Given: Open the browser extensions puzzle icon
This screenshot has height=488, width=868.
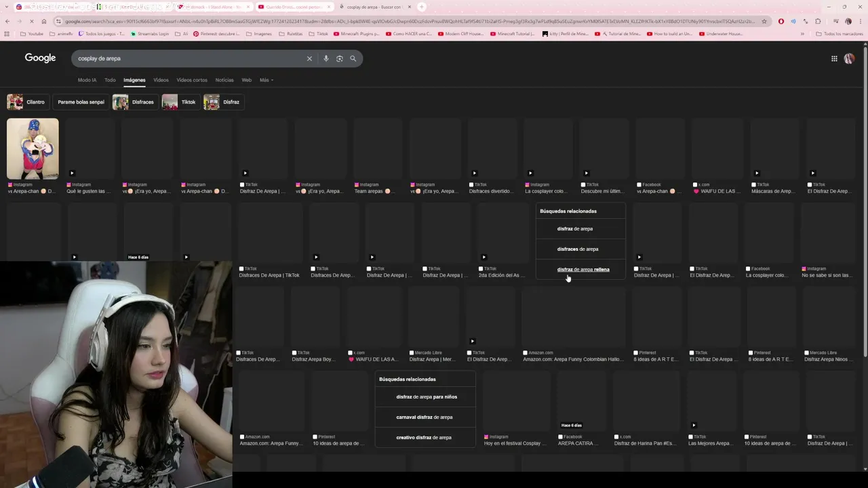Looking at the screenshot, I should pyautogui.click(x=818, y=21).
